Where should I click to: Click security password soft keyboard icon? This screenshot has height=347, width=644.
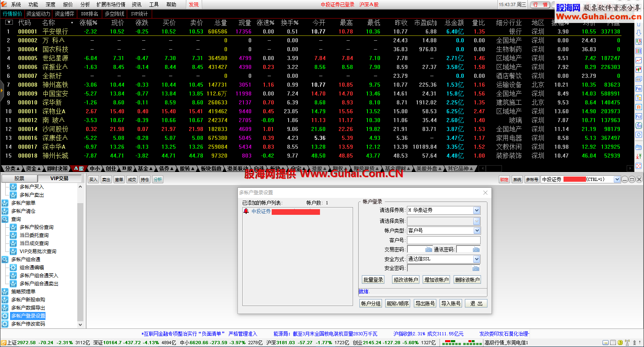click(476, 268)
